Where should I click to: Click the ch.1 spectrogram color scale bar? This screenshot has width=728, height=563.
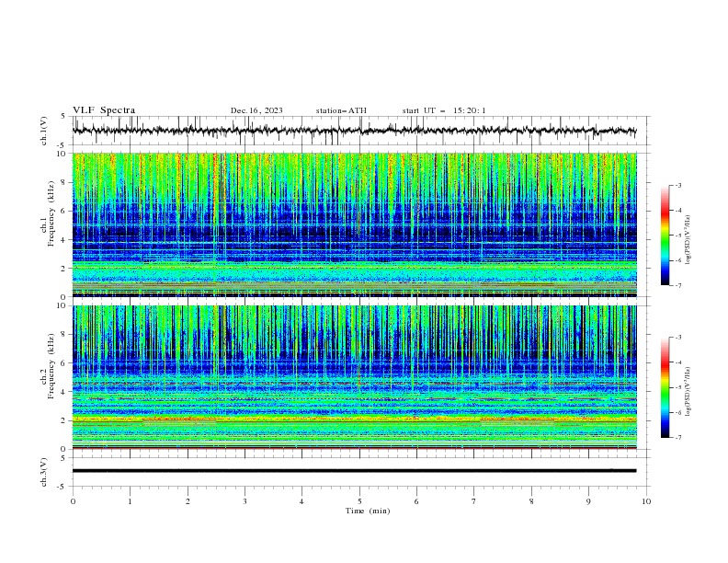(665, 236)
